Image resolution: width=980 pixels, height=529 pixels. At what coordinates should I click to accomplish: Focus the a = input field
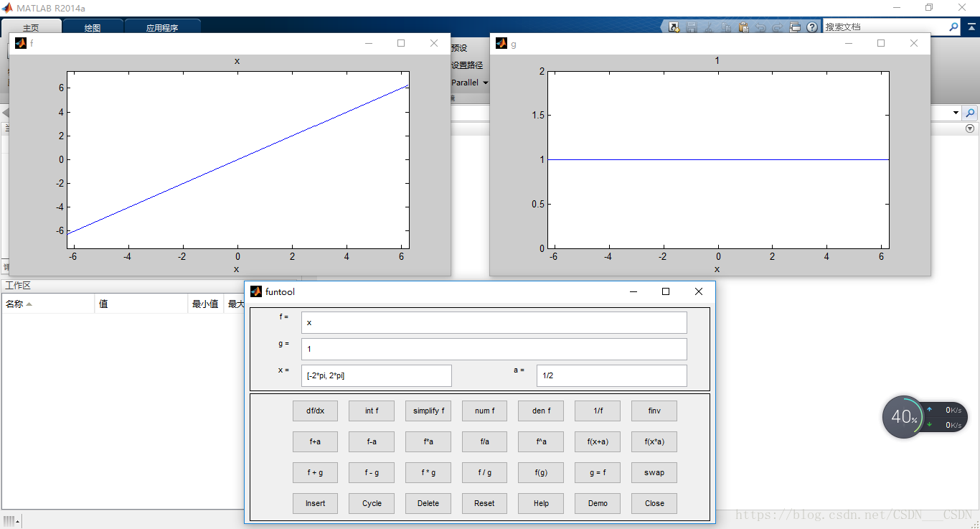[612, 376]
